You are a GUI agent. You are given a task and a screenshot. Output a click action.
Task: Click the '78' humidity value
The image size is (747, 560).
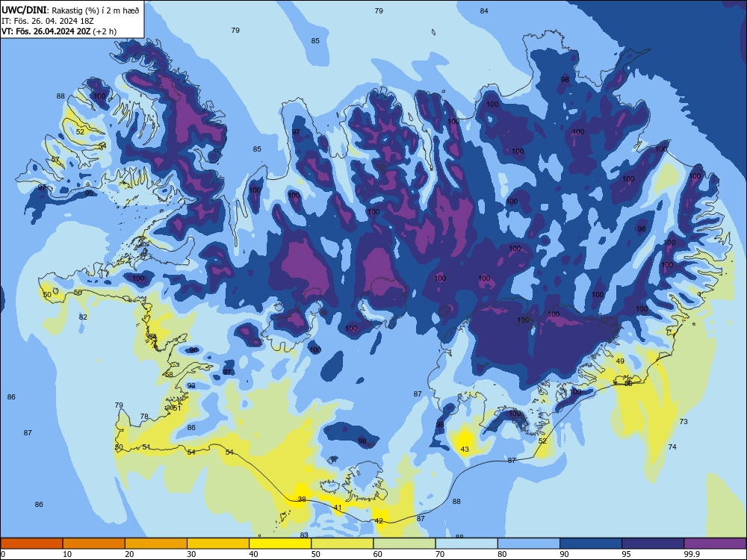coord(144,416)
